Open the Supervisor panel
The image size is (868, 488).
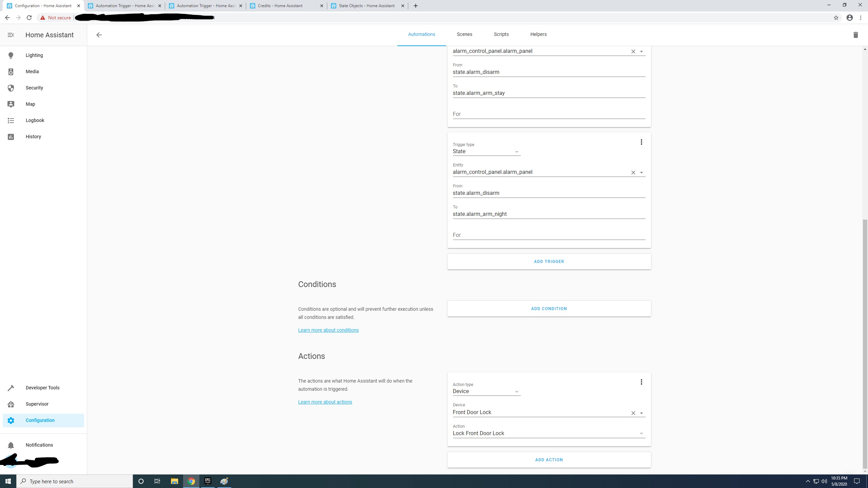point(37,404)
